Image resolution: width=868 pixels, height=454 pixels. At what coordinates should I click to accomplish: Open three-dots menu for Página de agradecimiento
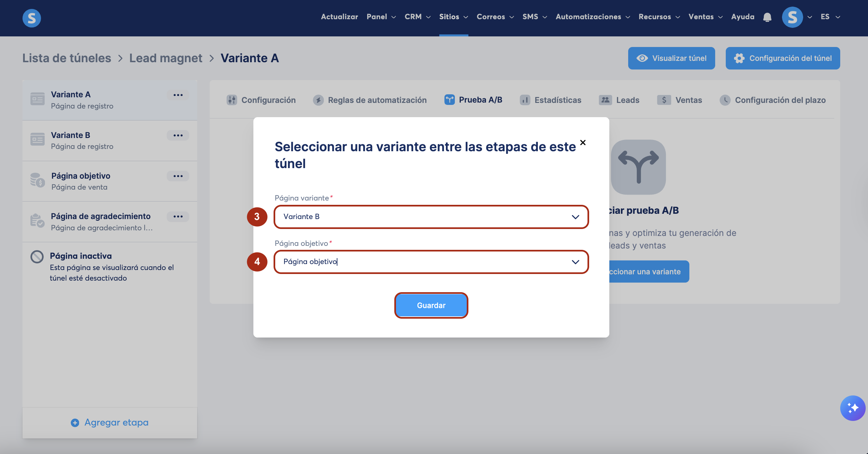178,216
